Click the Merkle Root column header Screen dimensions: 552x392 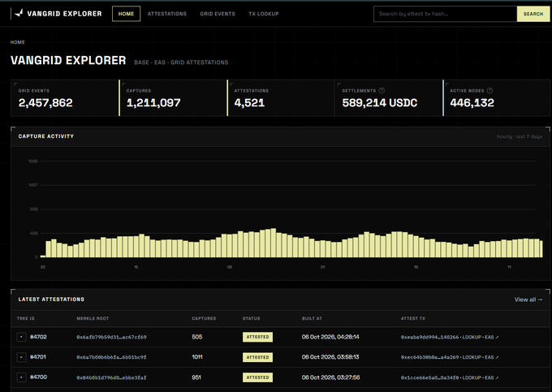(x=93, y=318)
